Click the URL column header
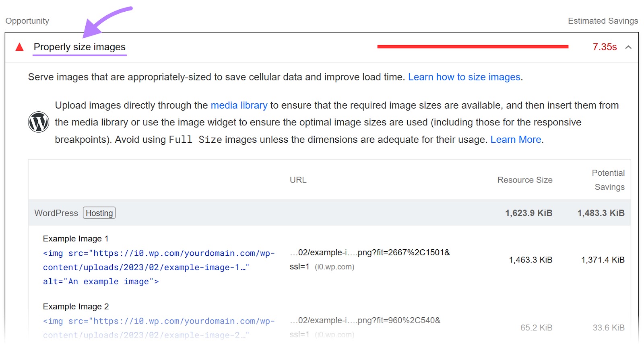The image size is (644, 349). (x=298, y=180)
